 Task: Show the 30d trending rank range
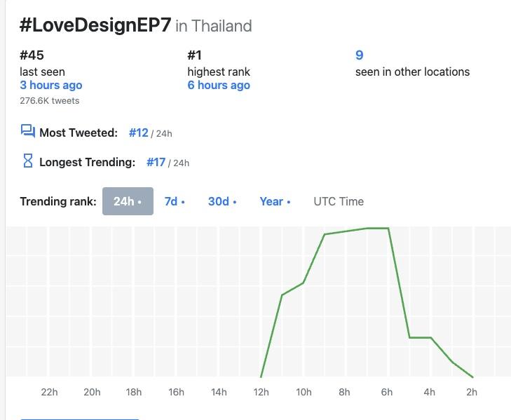tap(222, 201)
